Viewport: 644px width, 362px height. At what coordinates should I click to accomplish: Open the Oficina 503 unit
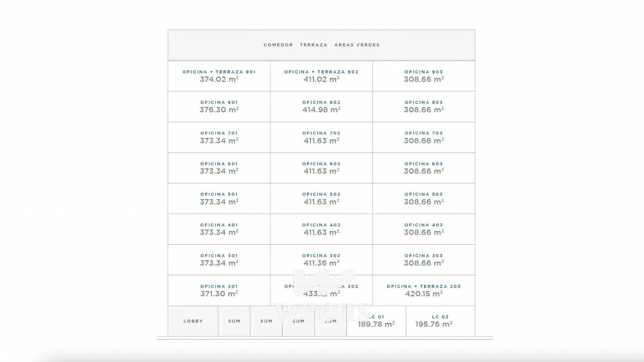coord(424,199)
